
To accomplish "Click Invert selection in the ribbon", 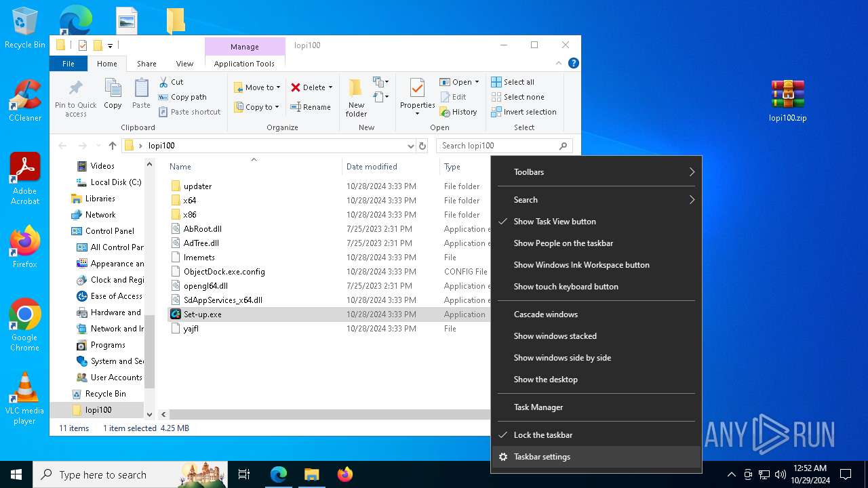I will 524,112.
